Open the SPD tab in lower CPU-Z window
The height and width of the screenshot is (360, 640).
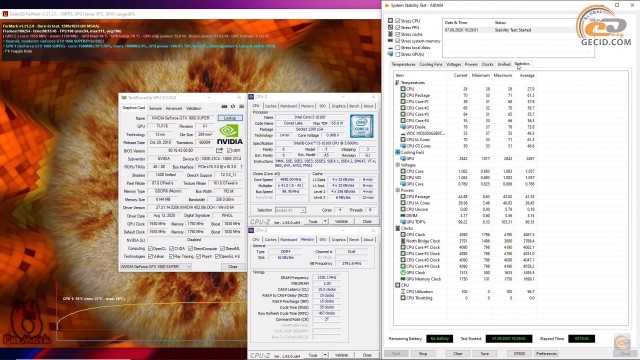[x=322, y=240]
